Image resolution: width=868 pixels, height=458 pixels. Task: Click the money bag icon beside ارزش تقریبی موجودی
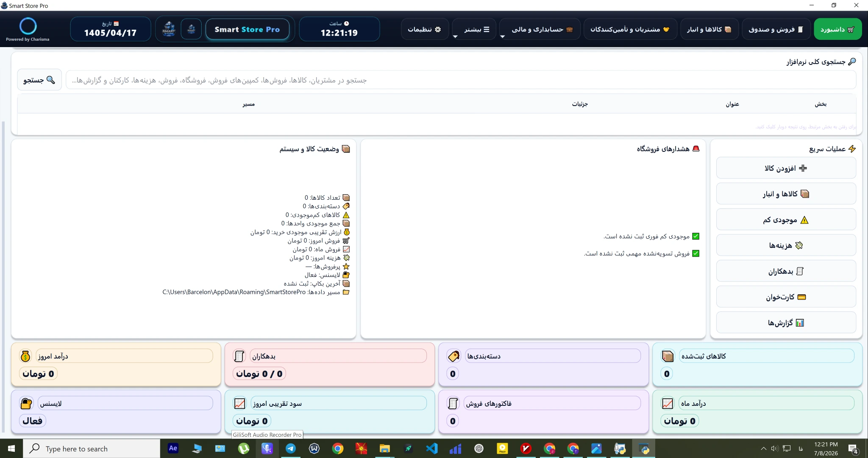tap(346, 232)
